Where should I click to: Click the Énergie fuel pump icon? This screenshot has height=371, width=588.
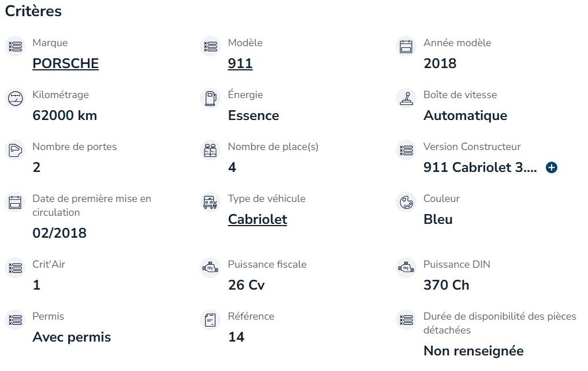point(210,98)
